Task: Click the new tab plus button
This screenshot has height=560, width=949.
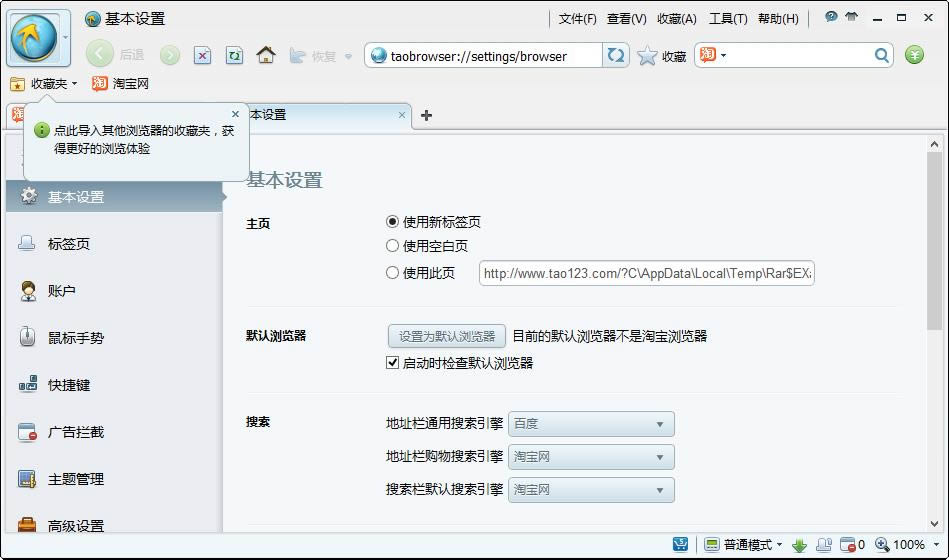Action: (x=426, y=115)
